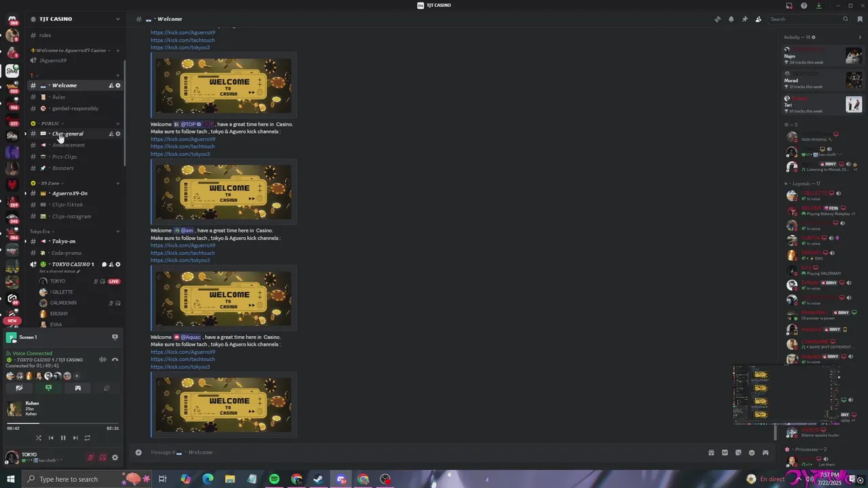Start an activity with game controller button
Image resolution: width=868 pixels, height=488 pixels.
coord(77,388)
